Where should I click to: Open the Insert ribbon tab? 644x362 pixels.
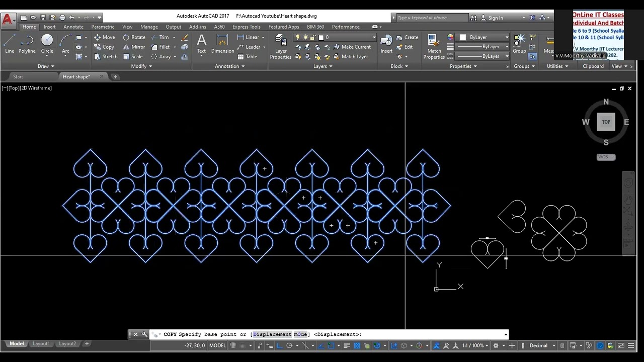click(x=50, y=27)
